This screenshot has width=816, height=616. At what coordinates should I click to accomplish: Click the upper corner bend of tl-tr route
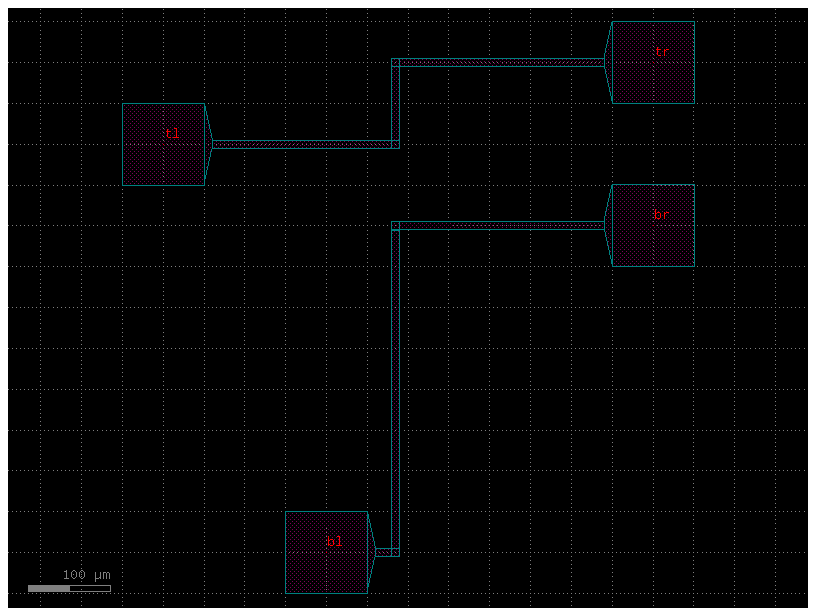coord(395,62)
